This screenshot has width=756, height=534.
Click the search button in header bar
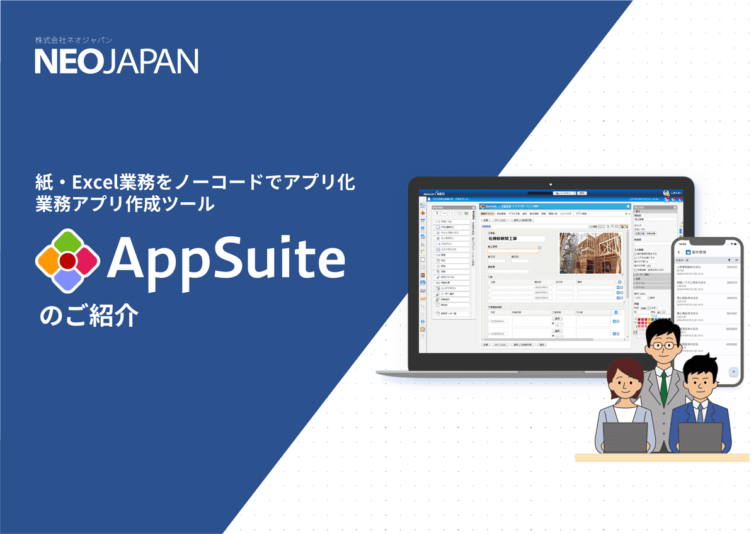[x=581, y=193]
